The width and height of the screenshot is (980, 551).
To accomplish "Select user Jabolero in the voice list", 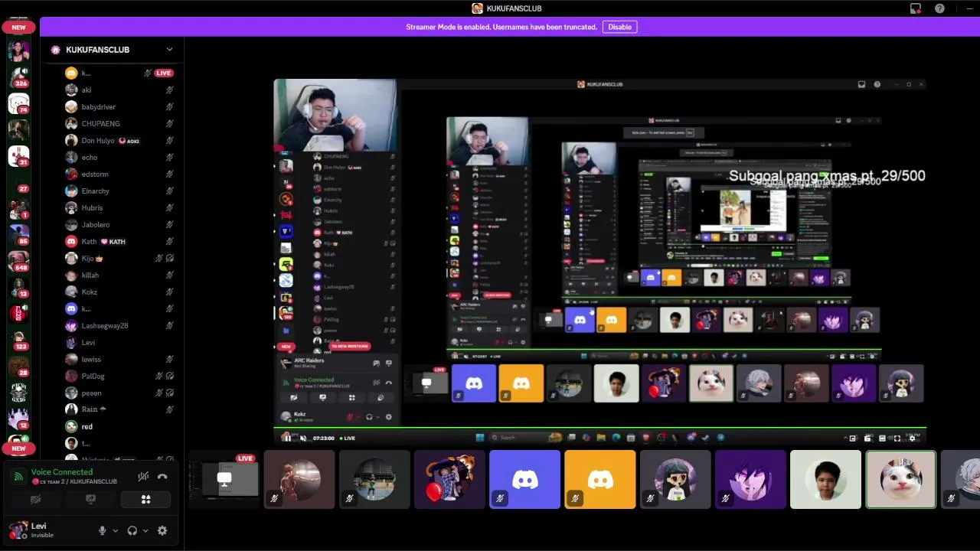I will pyautogui.click(x=119, y=224).
